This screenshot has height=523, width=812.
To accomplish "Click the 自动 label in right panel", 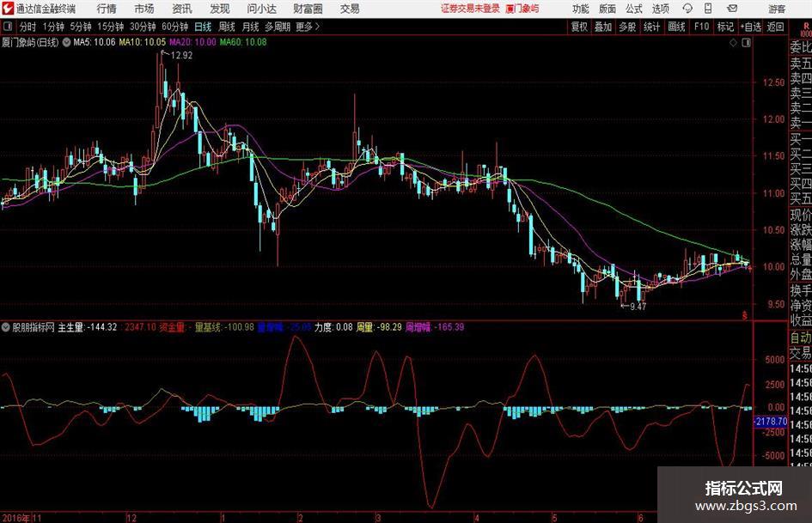I will tap(801, 338).
